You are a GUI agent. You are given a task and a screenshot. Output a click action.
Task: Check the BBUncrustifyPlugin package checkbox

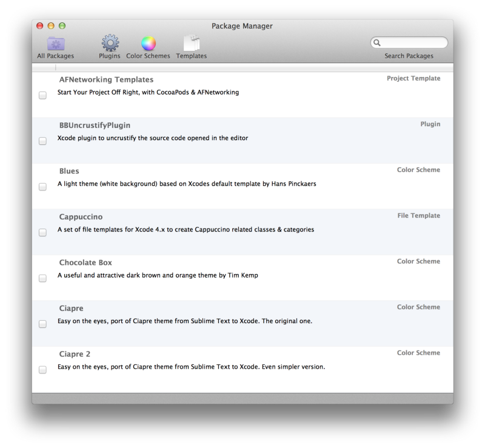click(x=42, y=141)
